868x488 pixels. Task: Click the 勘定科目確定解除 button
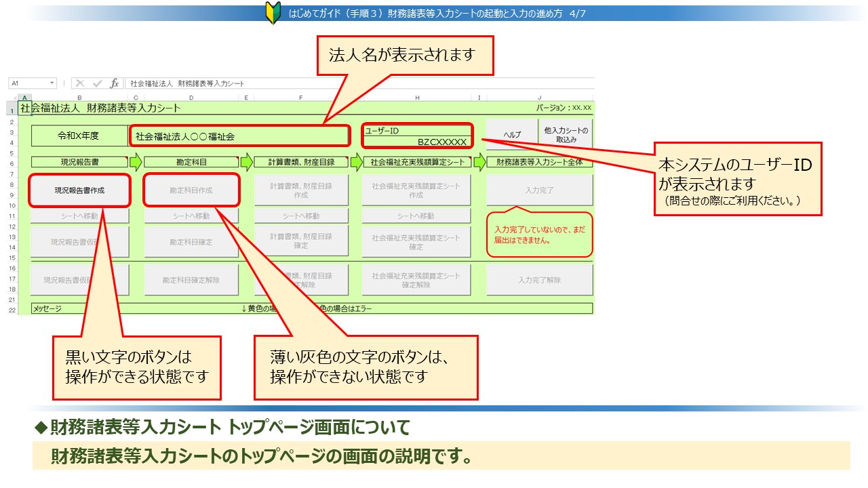click(x=191, y=280)
